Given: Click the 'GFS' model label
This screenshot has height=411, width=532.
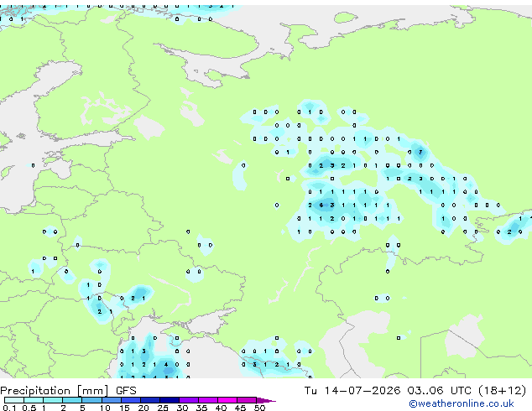Looking at the screenshot, I should (126, 391).
